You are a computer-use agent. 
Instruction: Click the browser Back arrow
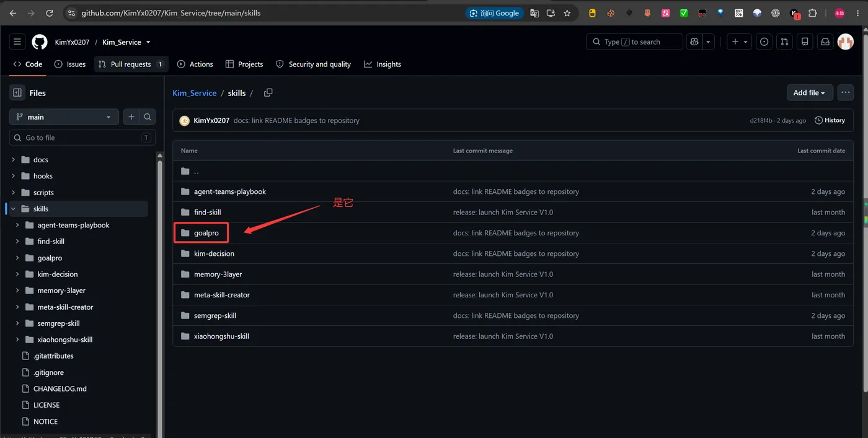tap(13, 13)
